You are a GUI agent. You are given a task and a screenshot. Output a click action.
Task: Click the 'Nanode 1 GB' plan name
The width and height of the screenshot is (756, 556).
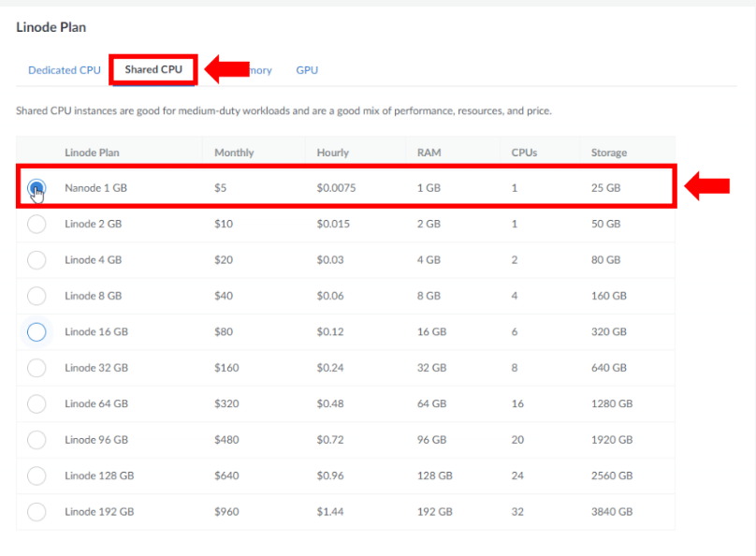point(95,188)
